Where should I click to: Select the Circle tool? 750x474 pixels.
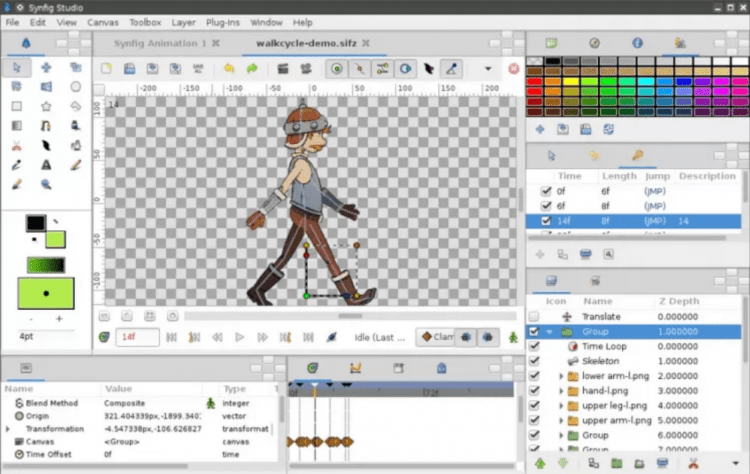point(76,87)
